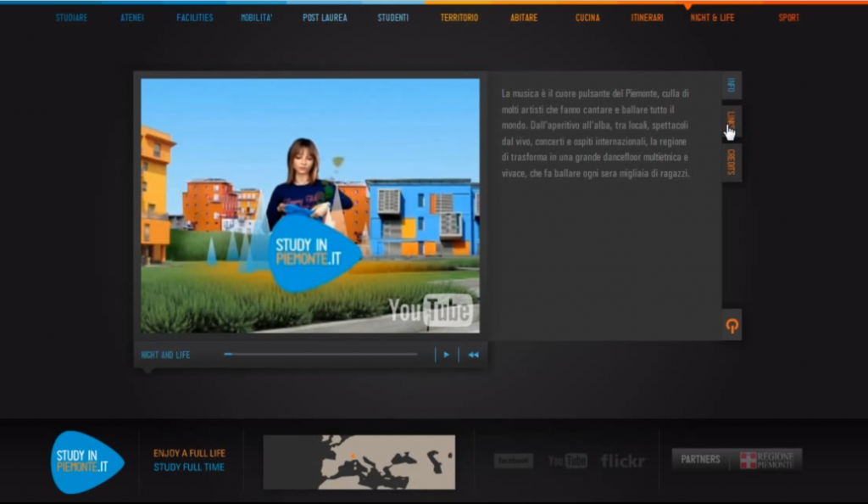Screen dimensions: 868x504
Task: Click the Study in Piemonte footer logo
Action: point(86,462)
